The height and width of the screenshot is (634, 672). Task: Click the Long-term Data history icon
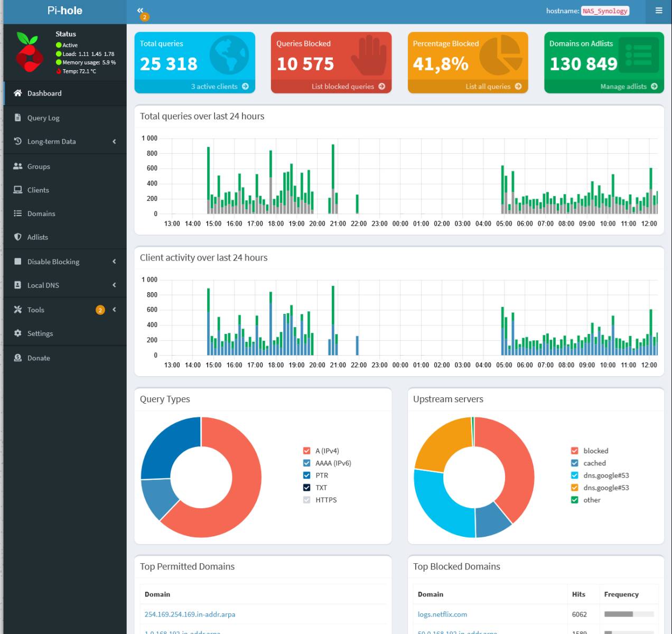(x=17, y=141)
